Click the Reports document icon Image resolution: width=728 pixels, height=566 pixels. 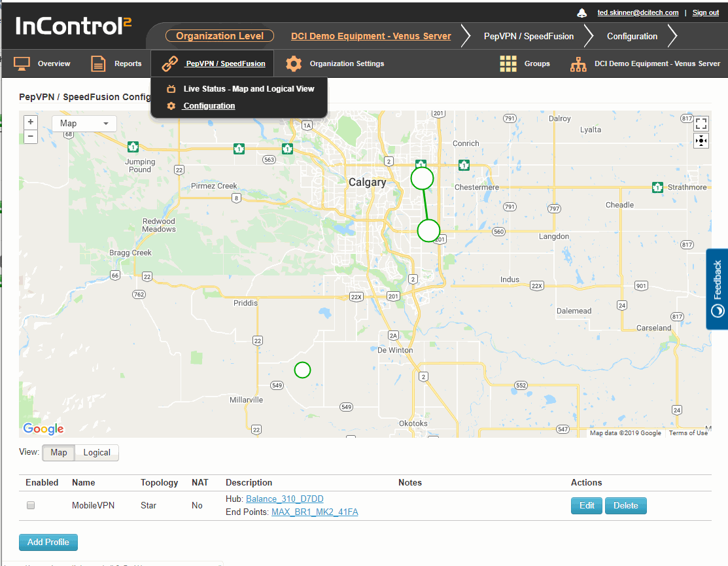point(98,63)
